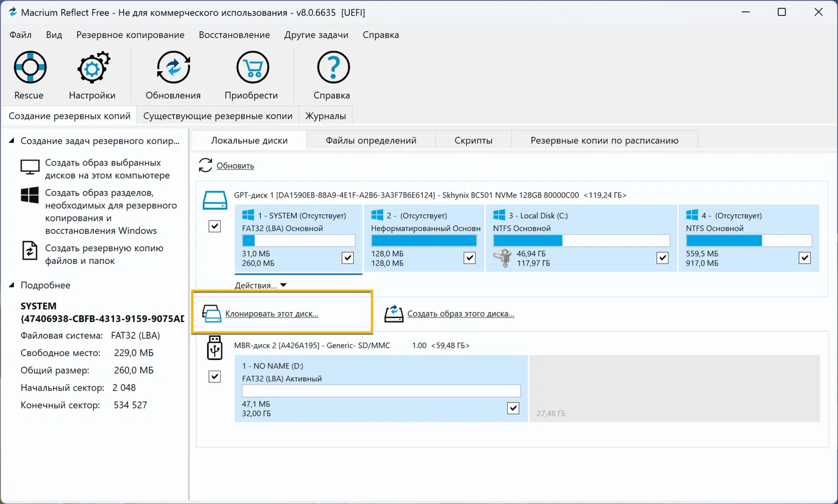The height and width of the screenshot is (504, 838).
Task: Click the file backup icon in sidebar
Action: (30, 251)
